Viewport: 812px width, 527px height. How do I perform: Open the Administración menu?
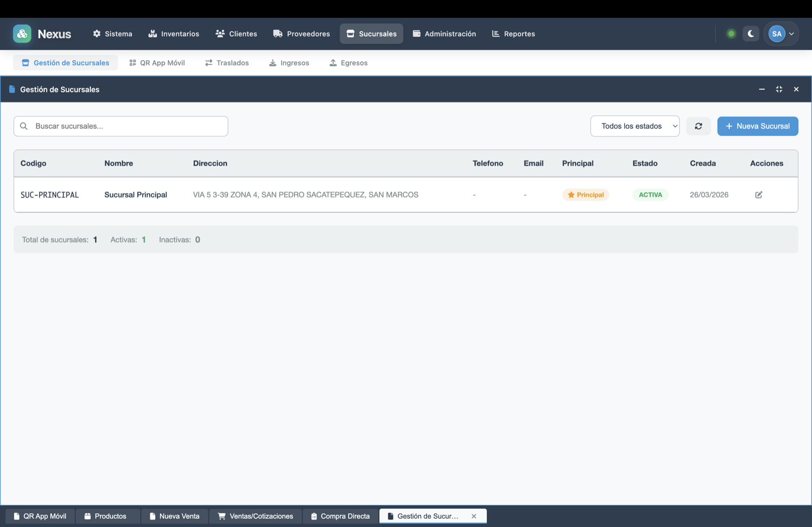(x=444, y=33)
